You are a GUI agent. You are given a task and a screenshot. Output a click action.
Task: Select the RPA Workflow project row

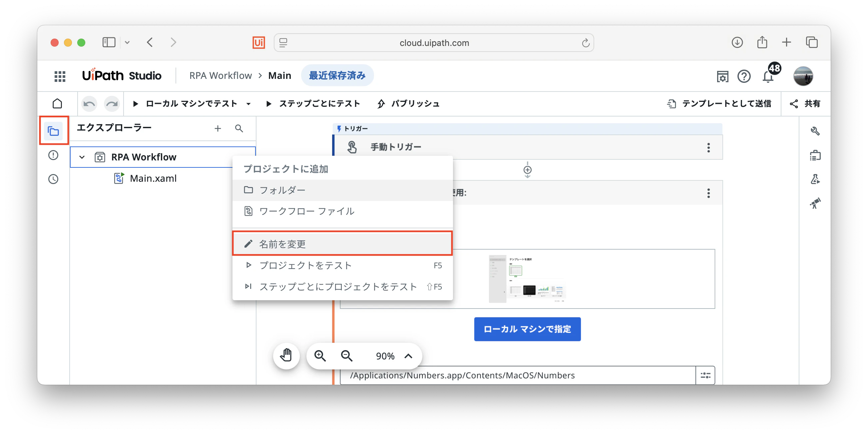pyautogui.click(x=163, y=157)
